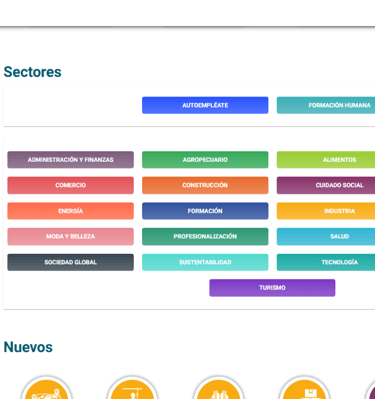375x399 pixels.
Task: Choose the Agropecuario sector
Action: (205, 160)
